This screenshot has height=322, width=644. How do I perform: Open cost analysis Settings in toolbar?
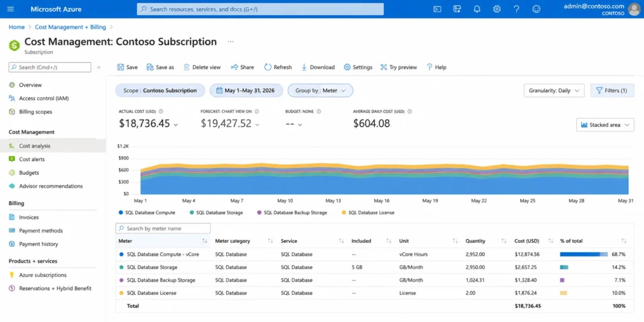click(358, 67)
